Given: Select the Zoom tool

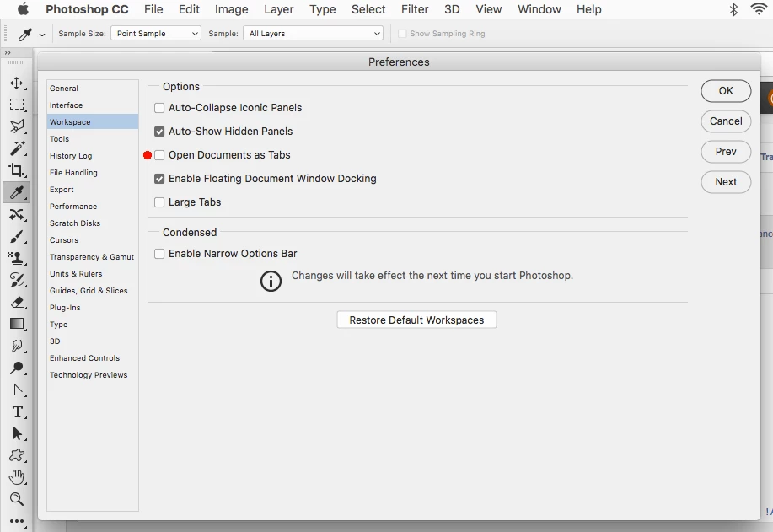Looking at the screenshot, I should (x=16, y=499).
